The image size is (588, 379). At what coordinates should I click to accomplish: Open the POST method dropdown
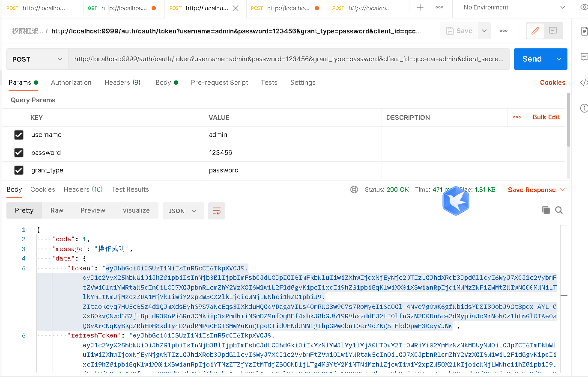[x=37, y=59]
